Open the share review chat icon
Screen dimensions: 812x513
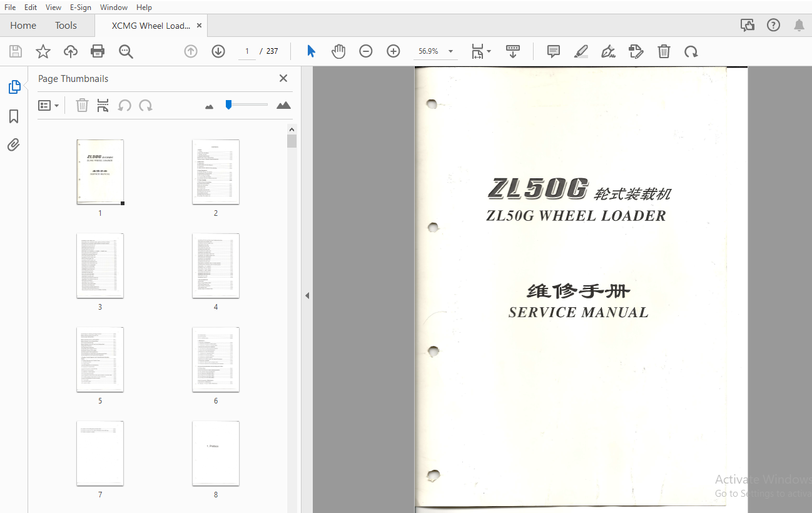[x=748, y=25]
